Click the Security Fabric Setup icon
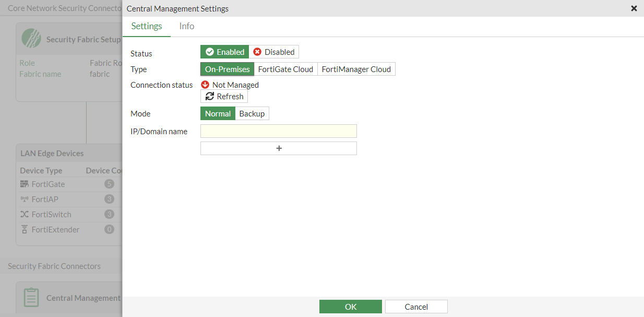Screen dimensions: 644x317 (31, 38)
